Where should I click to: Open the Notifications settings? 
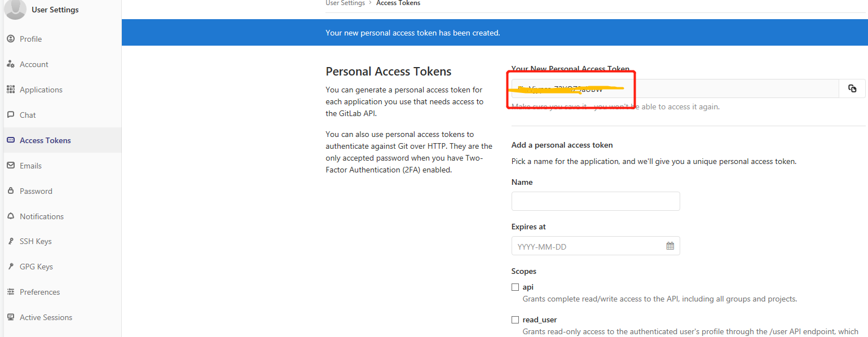pos(41,216)
